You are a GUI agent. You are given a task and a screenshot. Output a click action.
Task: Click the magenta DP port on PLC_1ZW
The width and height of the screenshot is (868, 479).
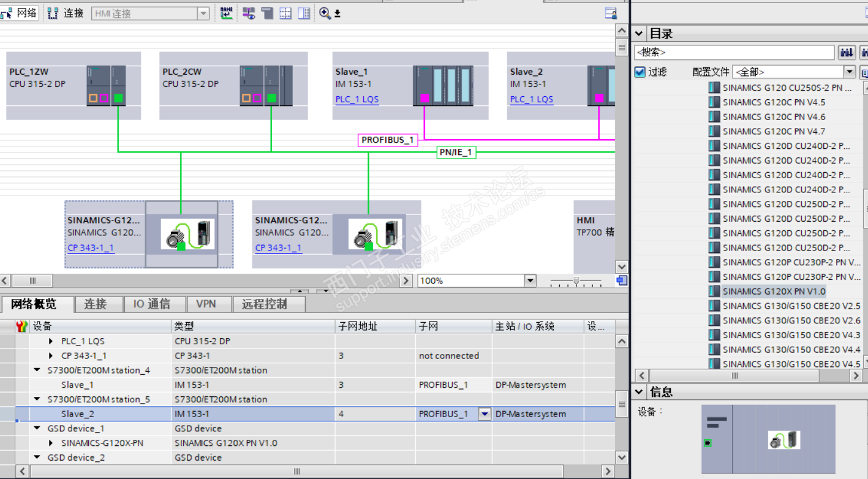coord(104,98)
